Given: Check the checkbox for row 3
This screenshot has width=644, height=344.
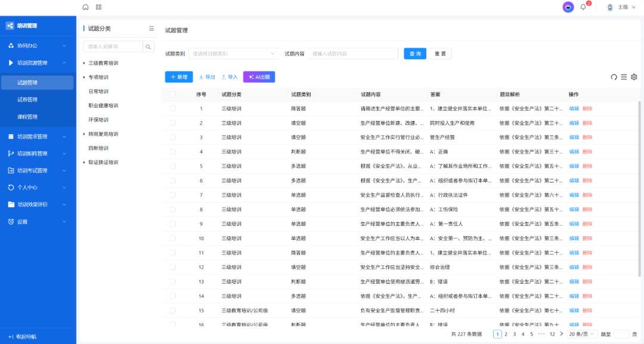Looking at the screenshot, I should pos(172,138).
